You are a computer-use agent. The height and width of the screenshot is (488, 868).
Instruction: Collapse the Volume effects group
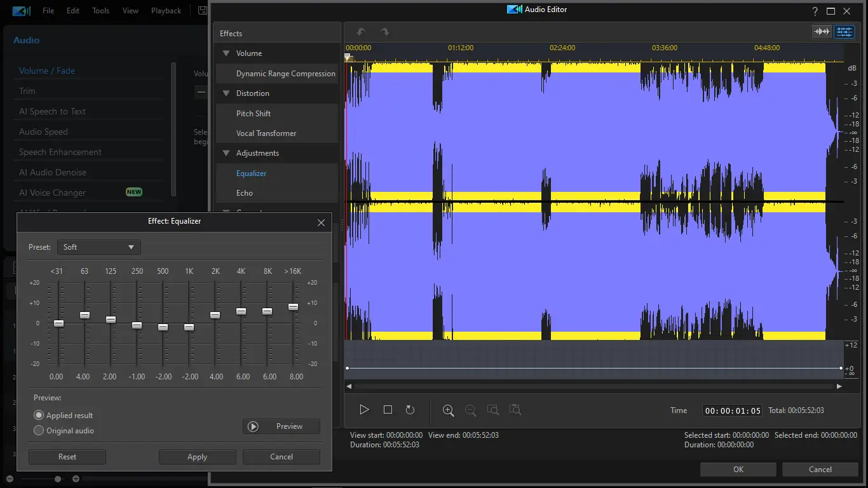pyautogui.click(x=226, y=53)
